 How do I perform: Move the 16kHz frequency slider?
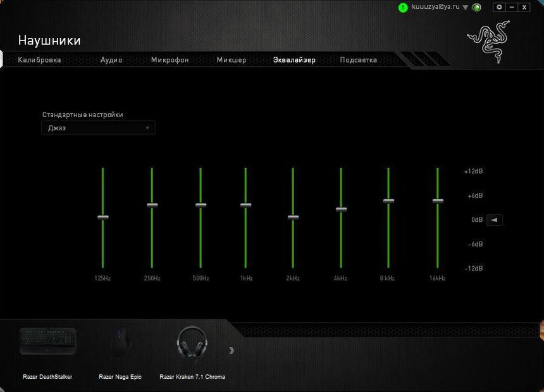[x=436, y=200]
